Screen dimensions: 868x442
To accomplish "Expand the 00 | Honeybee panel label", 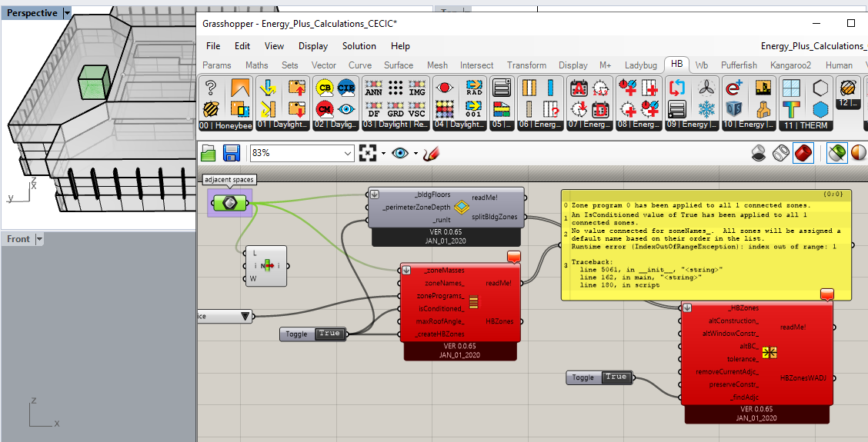I will [x=226, y=125].
